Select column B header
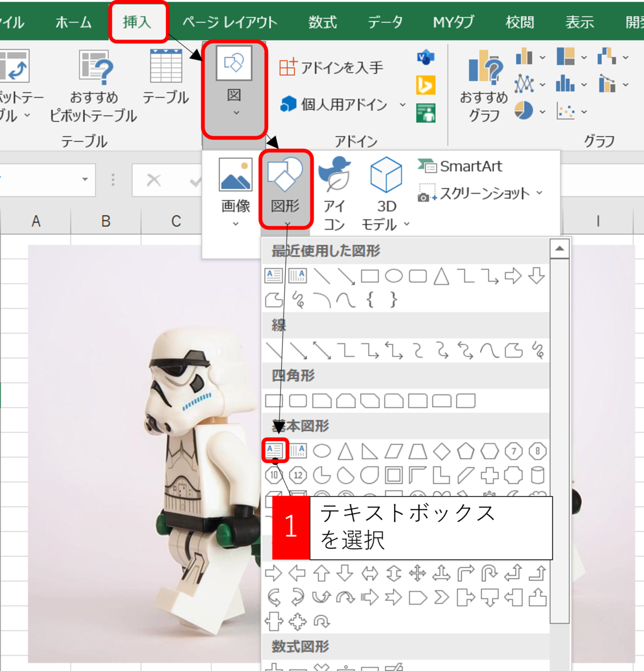Screen dimensions: 644x671 click(x=106, y=221)
